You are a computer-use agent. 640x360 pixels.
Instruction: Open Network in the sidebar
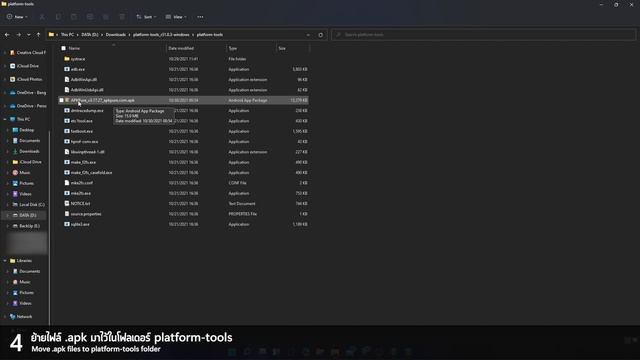tap(21, 316)
